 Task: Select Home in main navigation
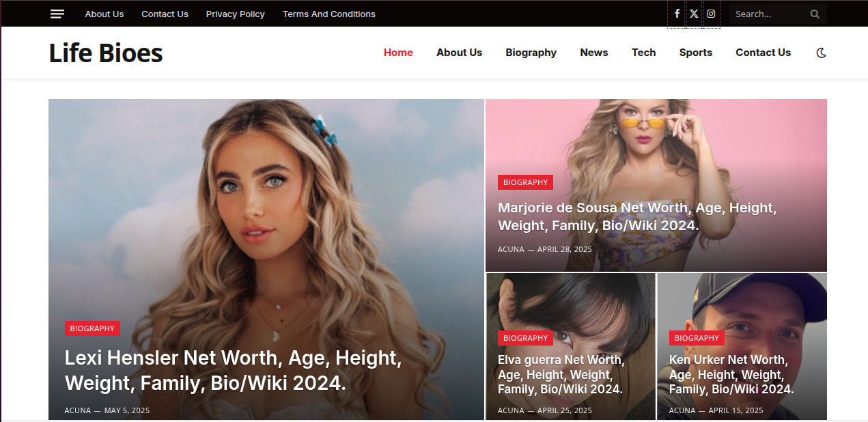coord(398,53)
